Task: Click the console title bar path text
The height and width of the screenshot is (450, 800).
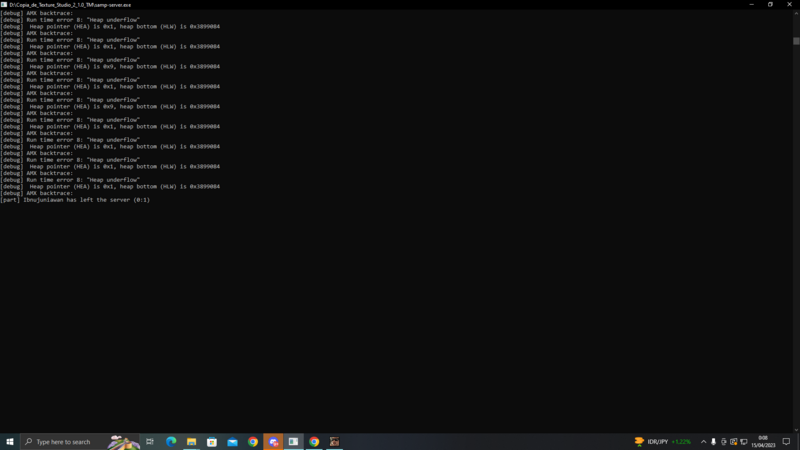Action: (x=70, y=5)
